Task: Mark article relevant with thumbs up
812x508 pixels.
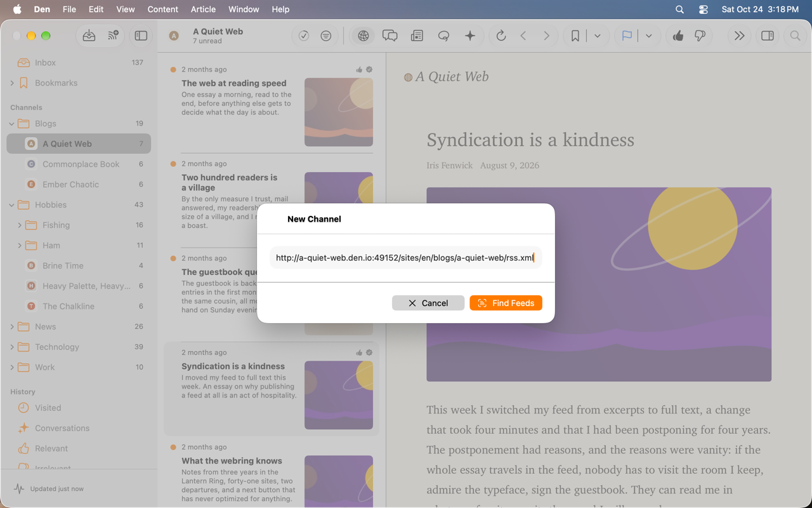Action: click(x=678, y=36)
